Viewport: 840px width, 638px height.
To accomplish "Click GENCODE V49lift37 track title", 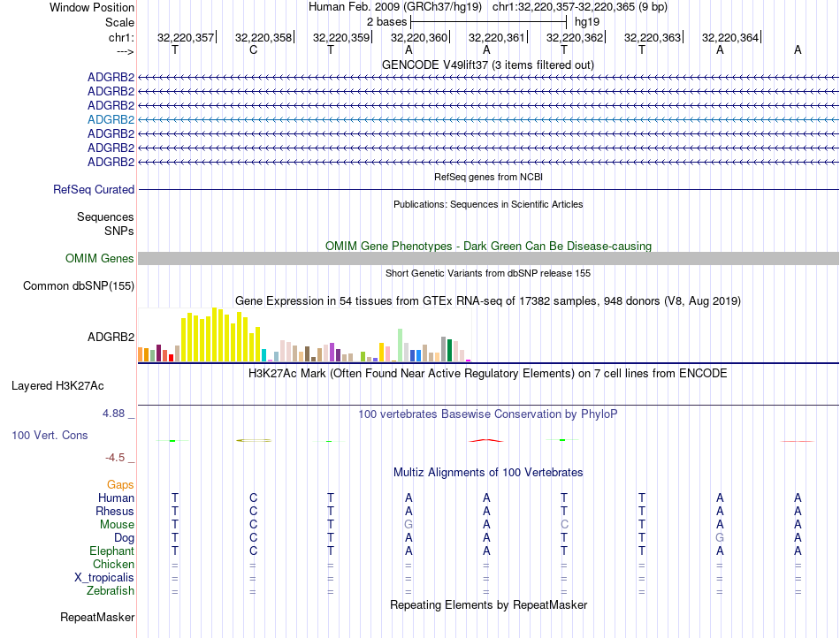I will coord(488,65).
